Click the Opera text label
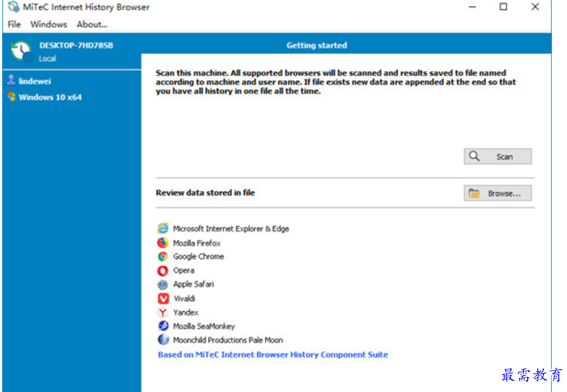 tap(183, 271)
